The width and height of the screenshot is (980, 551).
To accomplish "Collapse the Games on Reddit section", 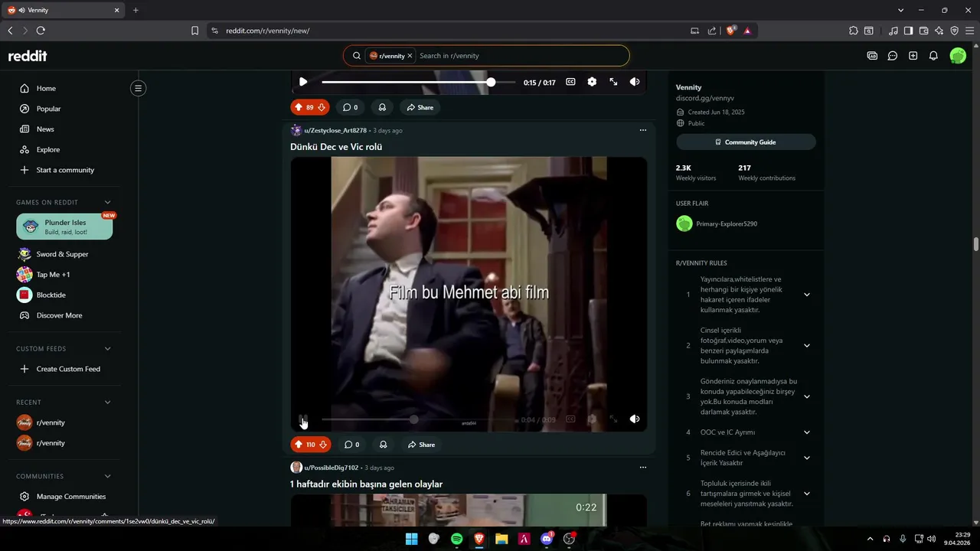I will 107,202.
